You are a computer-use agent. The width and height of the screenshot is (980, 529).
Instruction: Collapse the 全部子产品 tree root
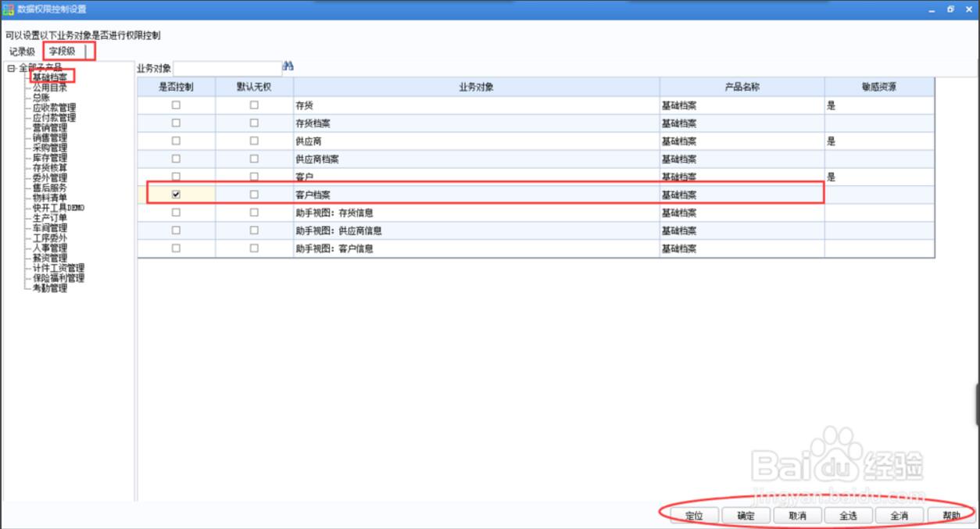pos(10,68)
